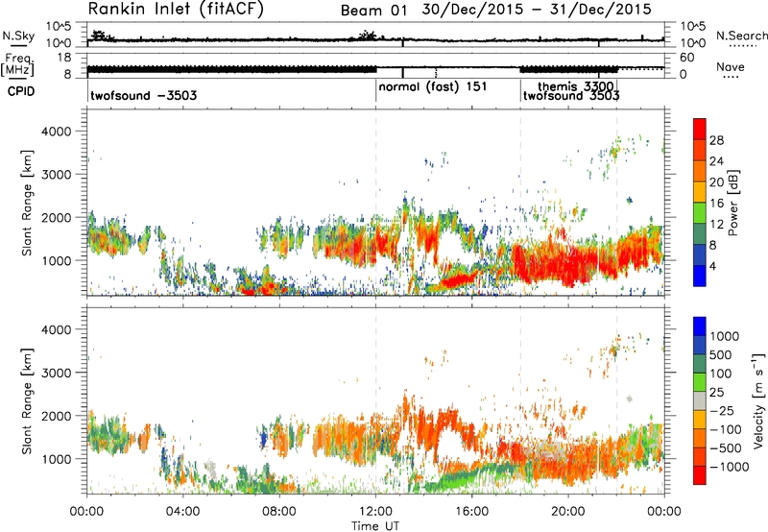The image size is (768, 532).
Task: Click the 'Rankin Inlet (fitACF)' title text
Action: pos(176,10)
